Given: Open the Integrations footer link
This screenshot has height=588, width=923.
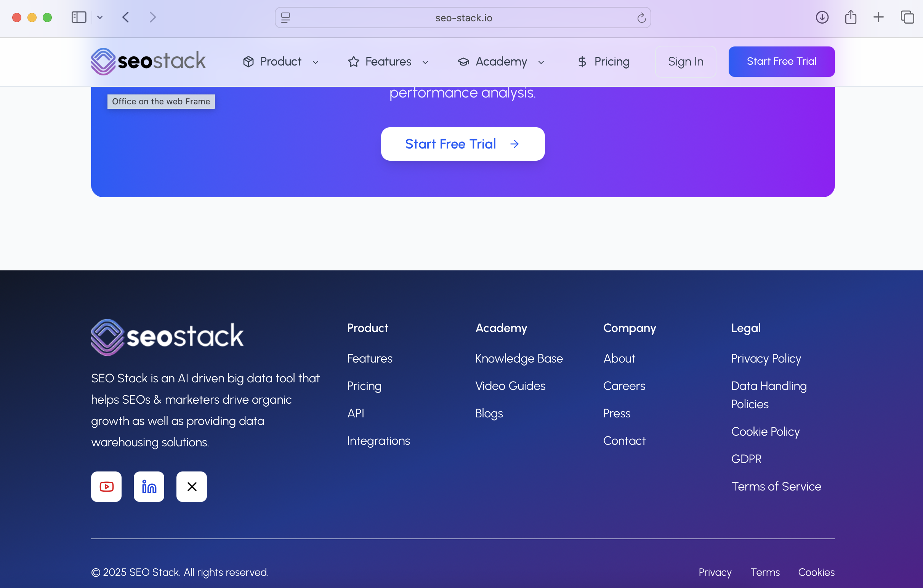Looking at the screenshot, I should click(378, 441).
